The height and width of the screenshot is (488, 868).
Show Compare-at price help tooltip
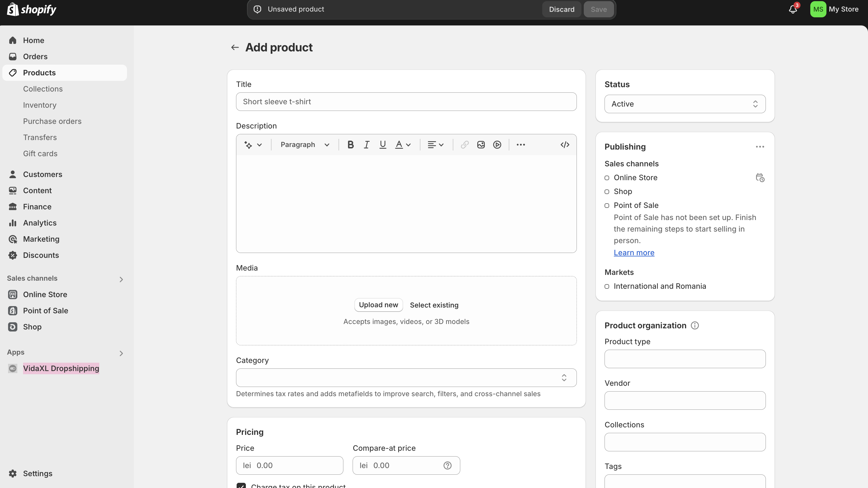[448, 465]
